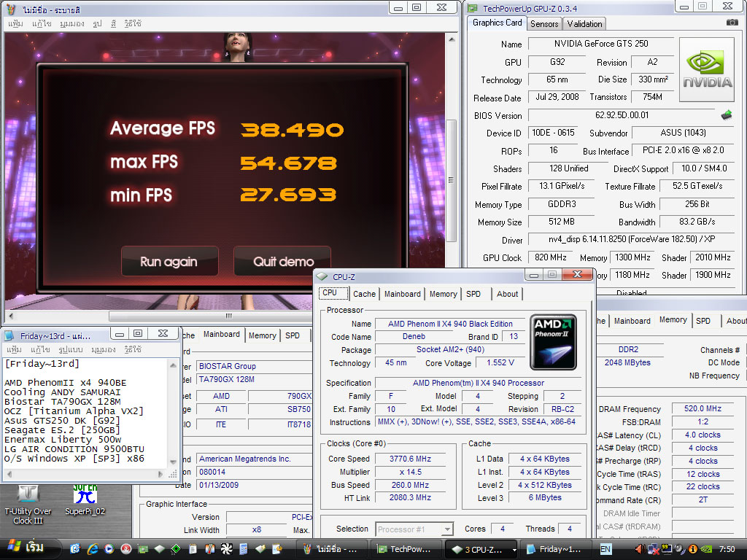Click the paint window title bar icon
The height and width of the screenshot is (560, 747).
pos(12,9)
